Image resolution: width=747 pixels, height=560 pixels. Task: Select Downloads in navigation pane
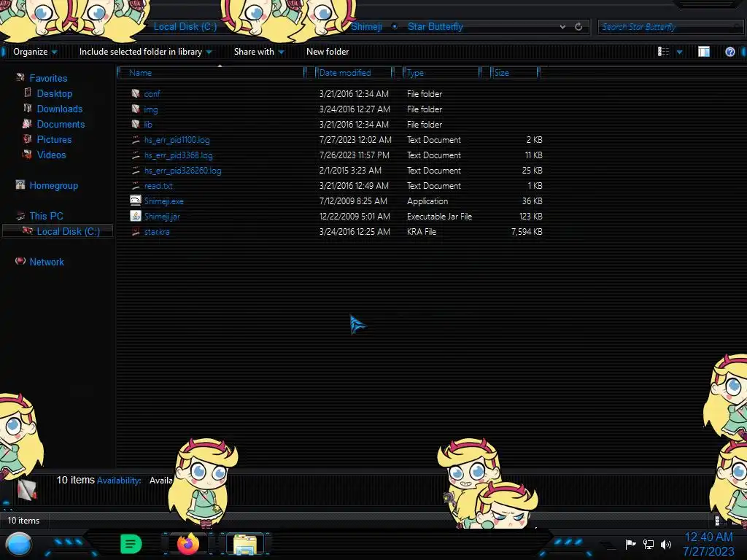[60, 109]
